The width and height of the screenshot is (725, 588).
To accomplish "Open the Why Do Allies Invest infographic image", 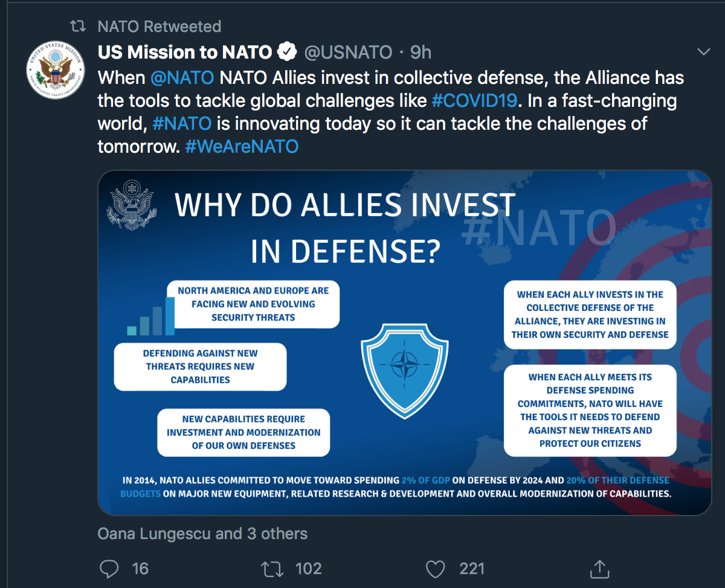I will pyautogui.click(x=405, y=342).
